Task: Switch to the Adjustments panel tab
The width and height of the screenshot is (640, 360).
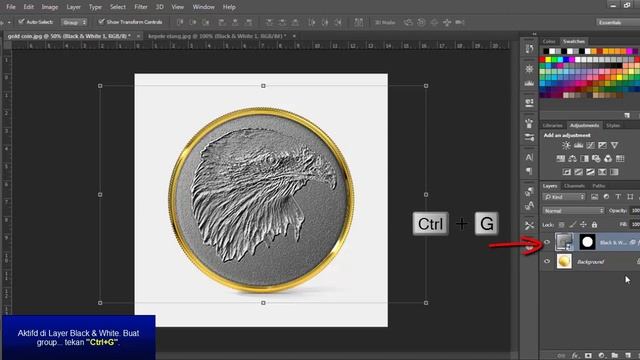Action: point(584,125)
